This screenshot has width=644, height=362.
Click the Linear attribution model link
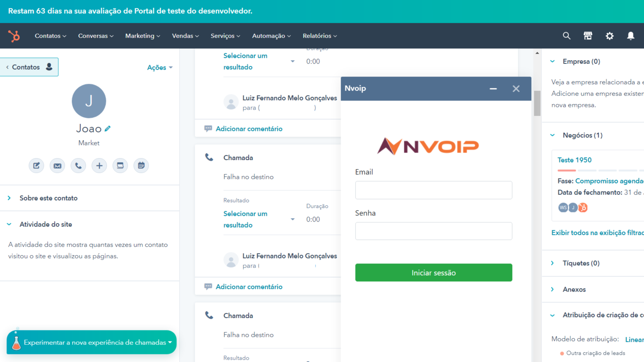click(634, 340)
